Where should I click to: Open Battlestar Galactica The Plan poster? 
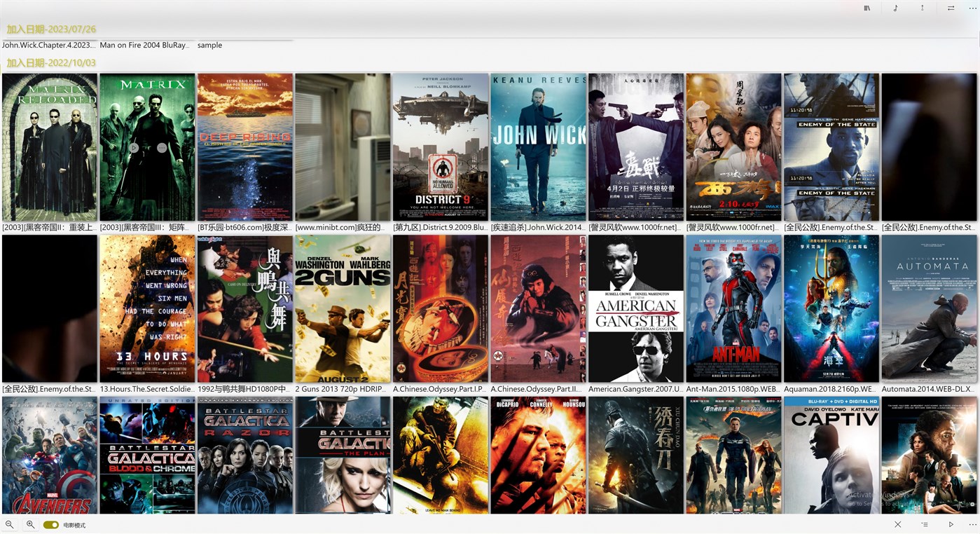pos(343,456)
